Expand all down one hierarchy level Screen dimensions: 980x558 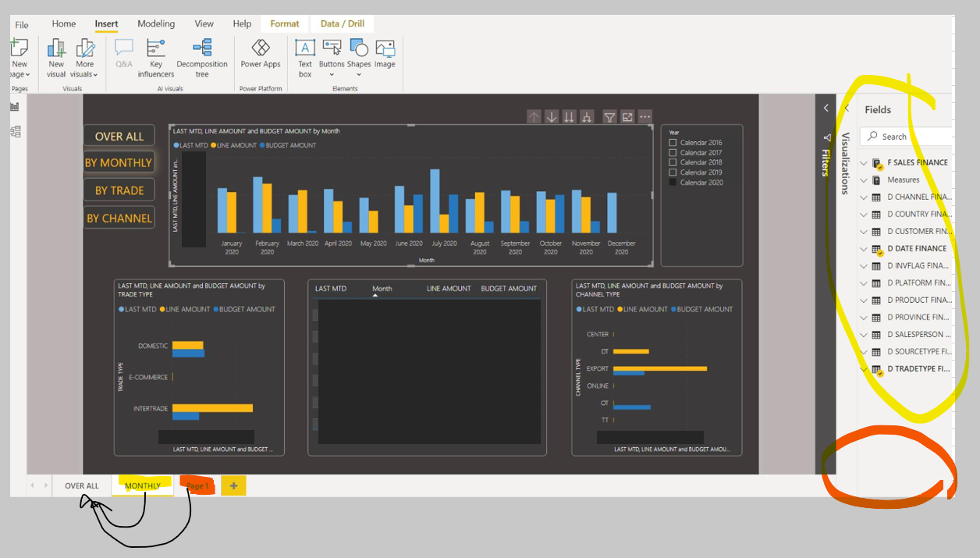click(x=587, y=117)
